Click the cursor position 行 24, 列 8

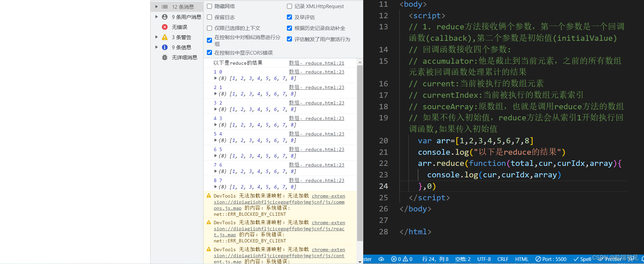(x=435, y=259)
